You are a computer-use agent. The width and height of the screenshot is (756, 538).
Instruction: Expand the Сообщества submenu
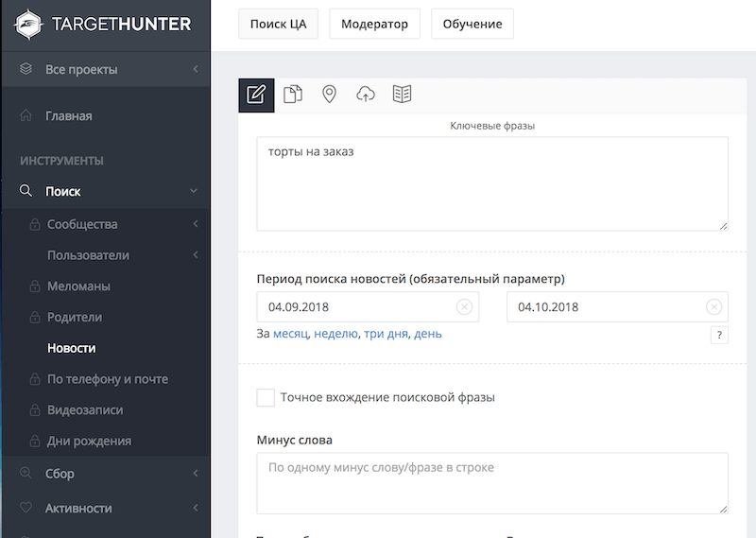tap(195, 224)
